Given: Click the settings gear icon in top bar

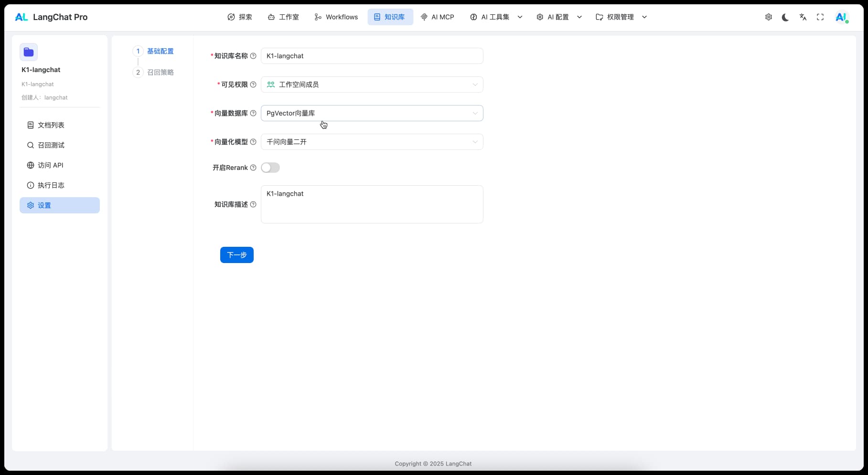Looking at the screenshot, I should click(768, 17).
